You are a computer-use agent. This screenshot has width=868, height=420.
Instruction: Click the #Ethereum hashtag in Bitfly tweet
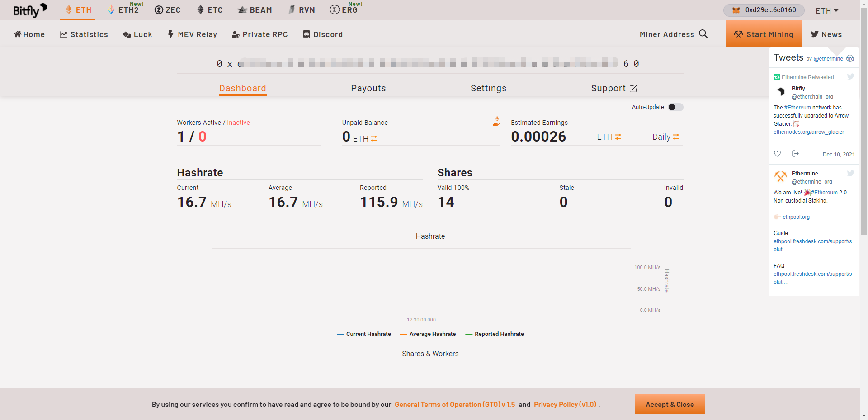798,108
